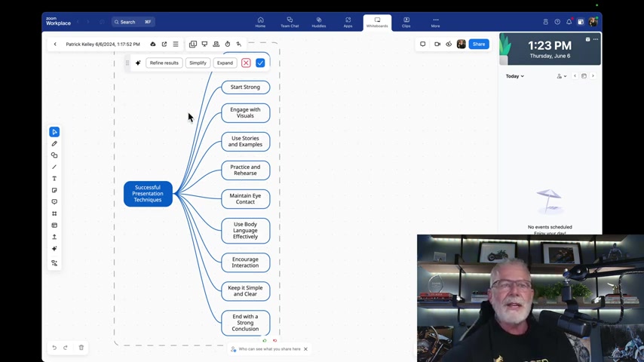The image size is (644, 362).
Task: Open whiteboard in new window icon
Action: pos(164,44)
